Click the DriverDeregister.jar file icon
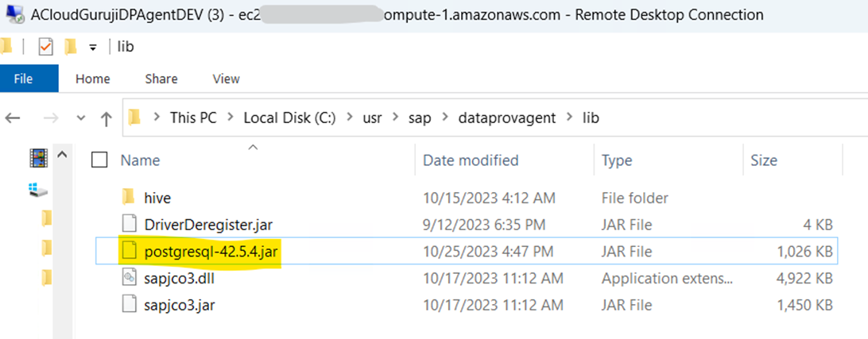 pos(129,225)
